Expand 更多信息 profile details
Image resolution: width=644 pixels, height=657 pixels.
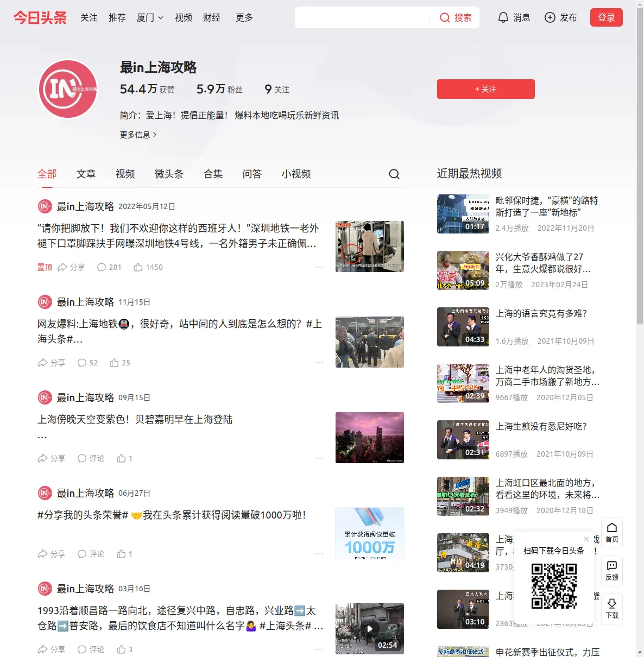[x=138, y=135]
